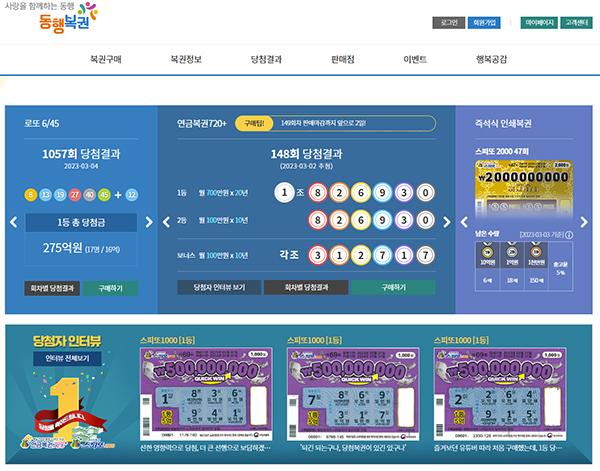Viewport: 600px width, 471px height.
Task: Click the 1057회 당첨결과 title
Action: [x=81, y=154]
